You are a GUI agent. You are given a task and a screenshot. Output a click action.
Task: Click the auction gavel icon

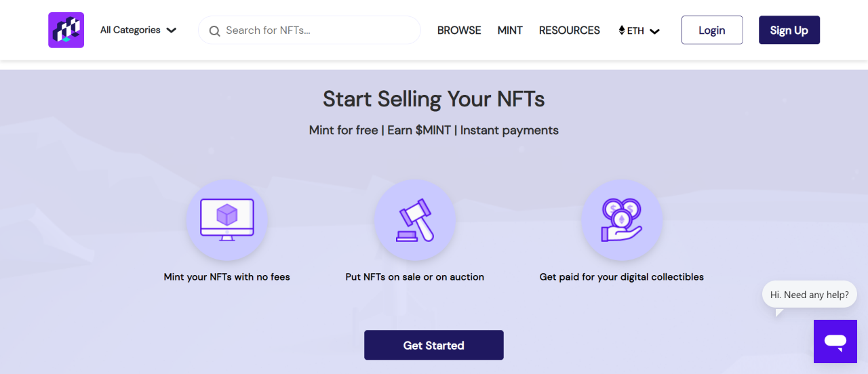(415, 220)
